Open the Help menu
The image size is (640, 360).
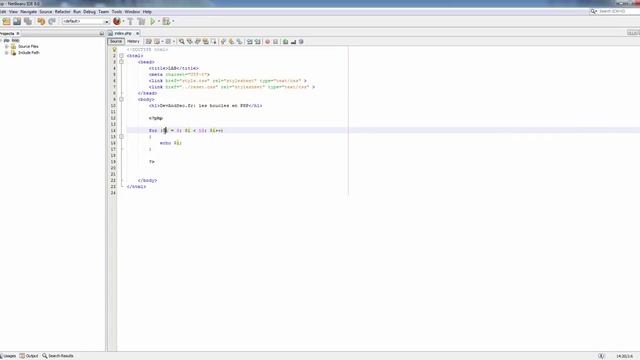[147, 12]
